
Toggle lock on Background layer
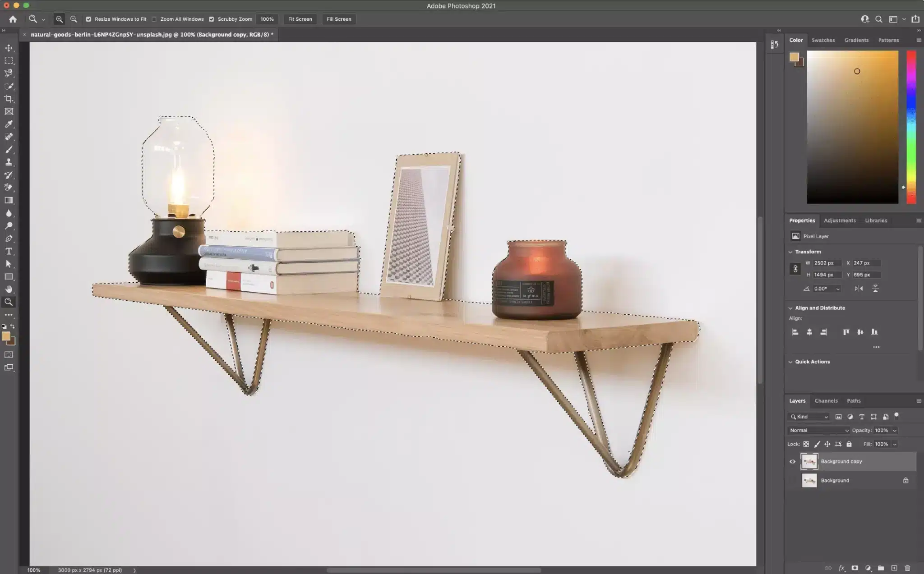pyautogui.click(x=905, y=480)
